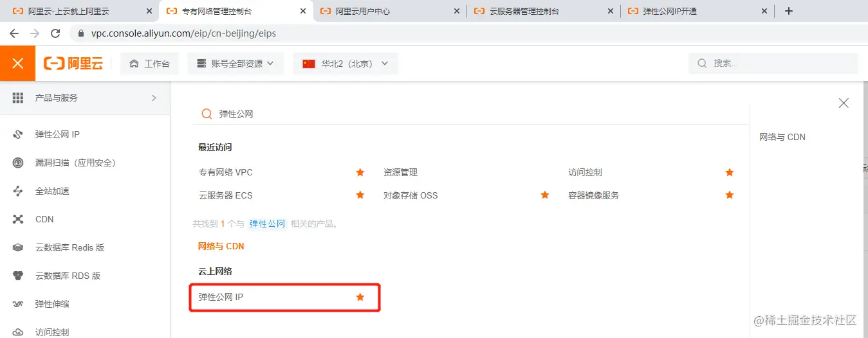Viewport: 868px width, 338px height.
Task: Switch to the 云服务器管理控制台 tab
Action: point(543,11)
